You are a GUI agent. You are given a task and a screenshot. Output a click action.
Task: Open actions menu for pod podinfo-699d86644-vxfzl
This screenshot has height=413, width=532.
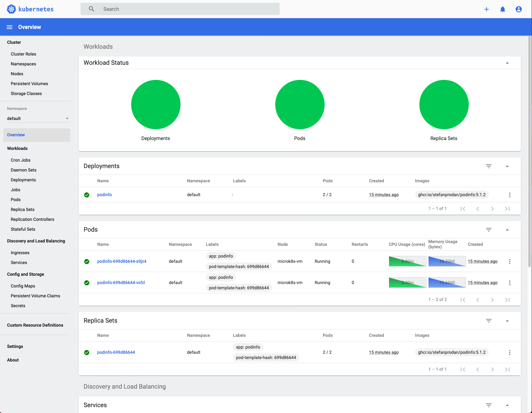509,283
